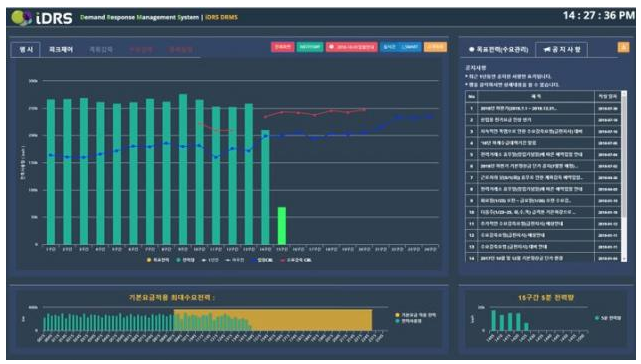Open the last dimmed red chart tab
This screenshot has height=364, width=641.
click(181, 49)
